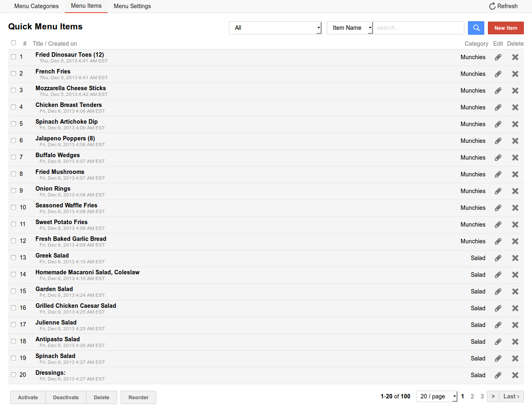The height and width of the screenshot is (407, 532).
Task: Switch to the Menu Categories tab
Action: coord(36,6)
